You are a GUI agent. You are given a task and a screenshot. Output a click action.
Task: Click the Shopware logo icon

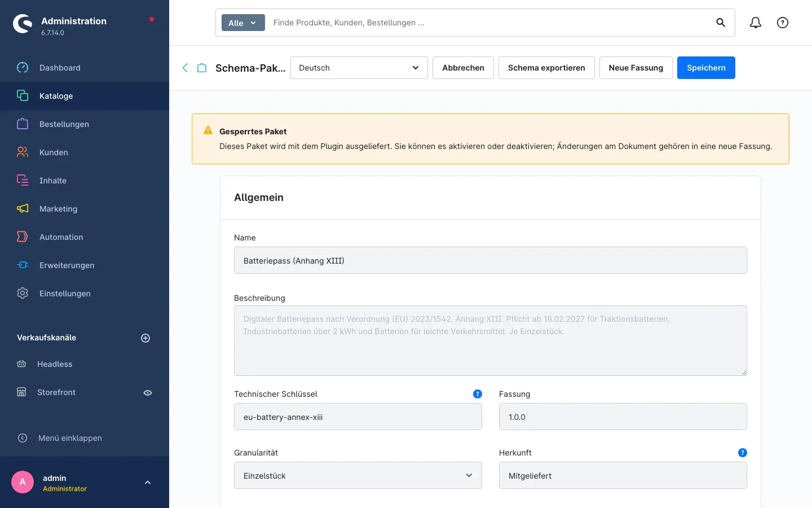[x=23, y=24]
